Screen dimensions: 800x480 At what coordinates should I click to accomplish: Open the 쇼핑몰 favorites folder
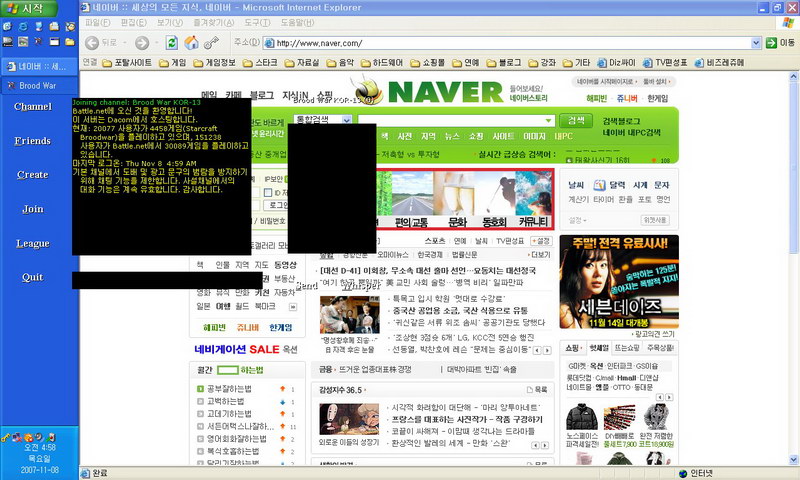428,63
